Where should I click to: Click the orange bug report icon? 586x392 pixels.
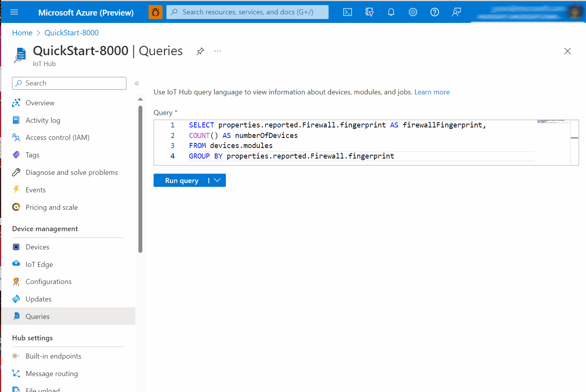(156, 12)
